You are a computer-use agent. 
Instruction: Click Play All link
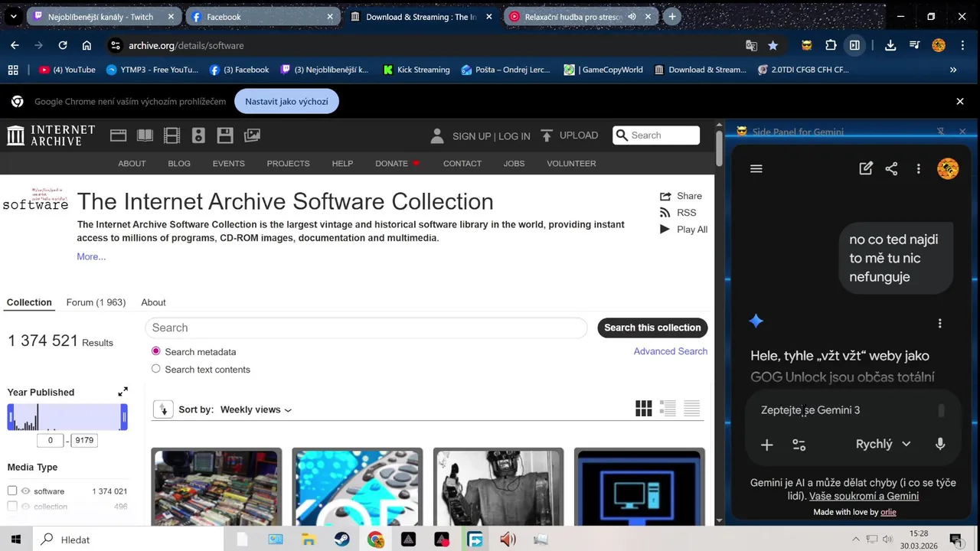(x=684, y=230)
